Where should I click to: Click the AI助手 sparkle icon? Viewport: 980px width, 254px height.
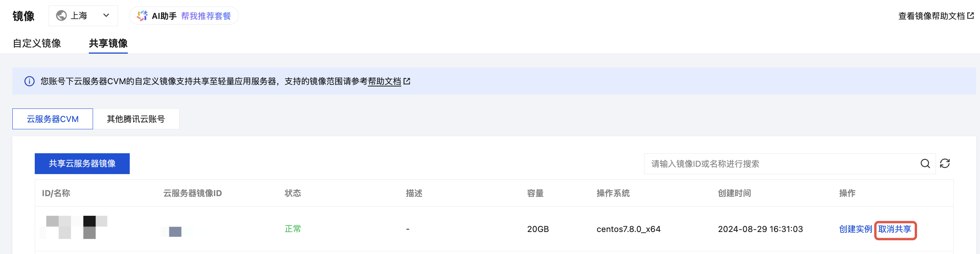click(142, 16)
